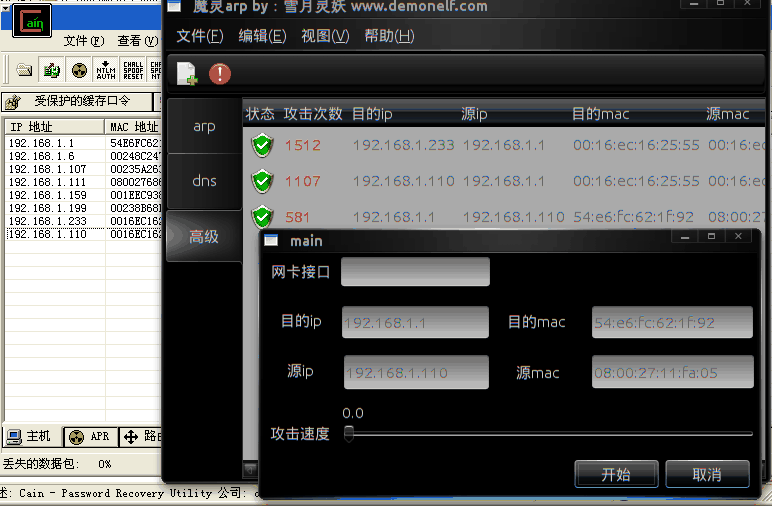
Task: Click the 攻击速度 slider handle
Action: pos(349,434)
